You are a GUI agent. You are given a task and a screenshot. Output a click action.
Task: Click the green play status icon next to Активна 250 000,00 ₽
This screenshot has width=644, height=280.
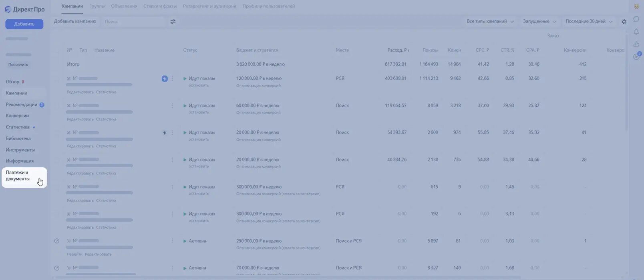click(x=185, y=241)
